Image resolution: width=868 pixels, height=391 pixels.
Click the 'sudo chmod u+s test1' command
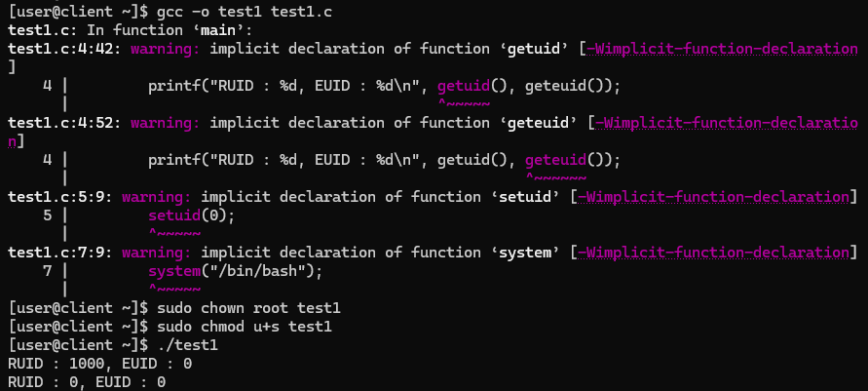[x=245, y=327]
